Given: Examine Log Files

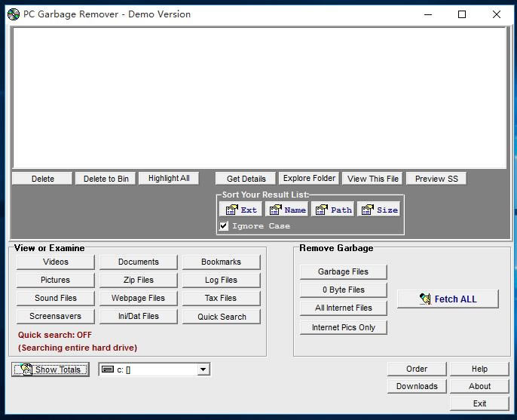Looking at the screenshot, I should pyautogui.click(x=222, y=280).
